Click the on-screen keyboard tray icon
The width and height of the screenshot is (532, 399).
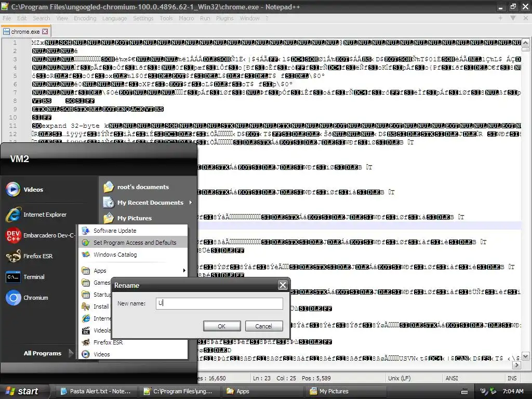point(464,392)
